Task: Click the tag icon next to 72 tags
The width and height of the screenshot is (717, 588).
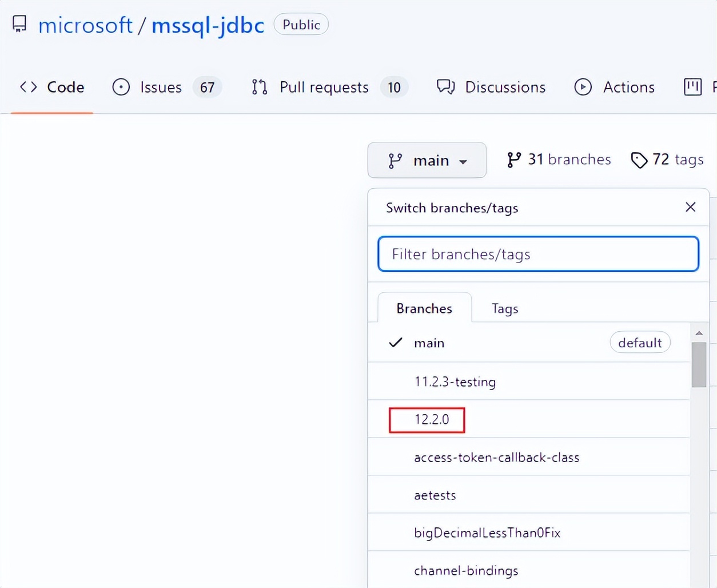Action: [x=640, y=160]
